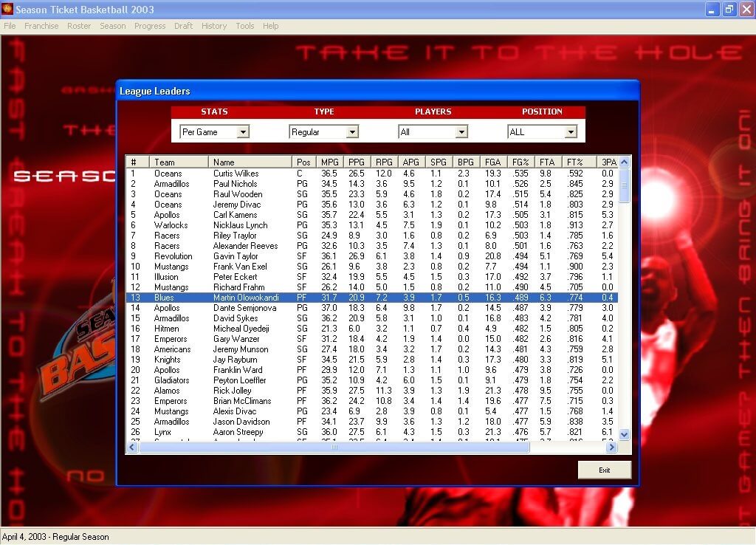The image size is (756, 545).
Task: Click the horizontal scrollbar left arrow
Action: (x=131, y=447)
